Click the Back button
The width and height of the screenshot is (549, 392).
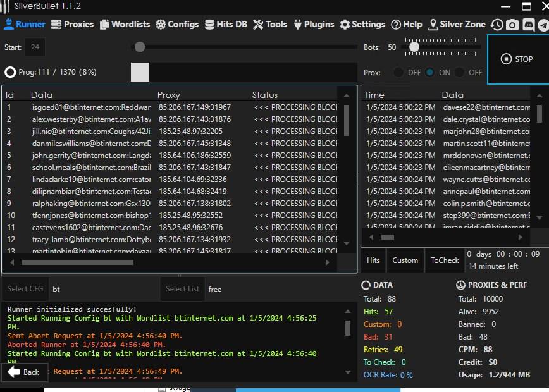tap(24, 372)
